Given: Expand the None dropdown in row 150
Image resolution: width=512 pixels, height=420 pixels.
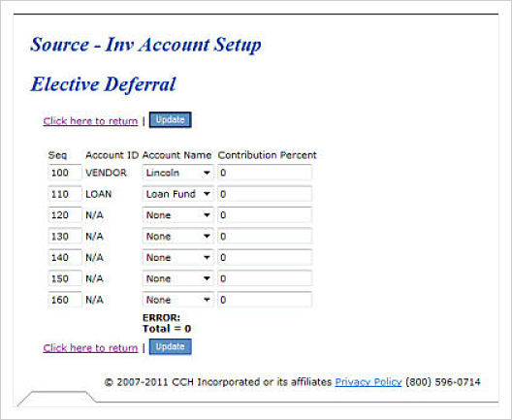Looking at the screenshot, I should point(178,279).
